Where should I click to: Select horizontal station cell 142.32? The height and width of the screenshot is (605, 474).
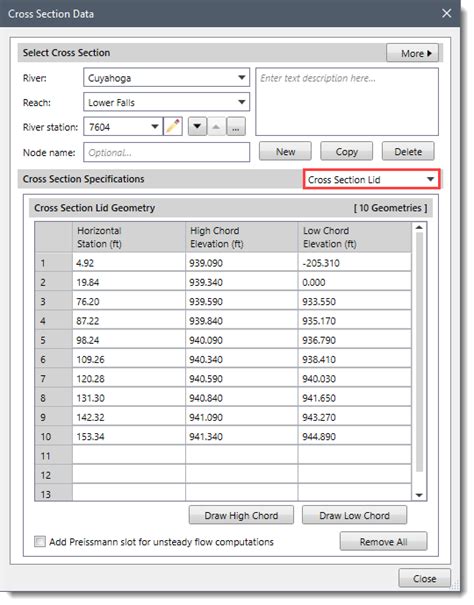129,417
